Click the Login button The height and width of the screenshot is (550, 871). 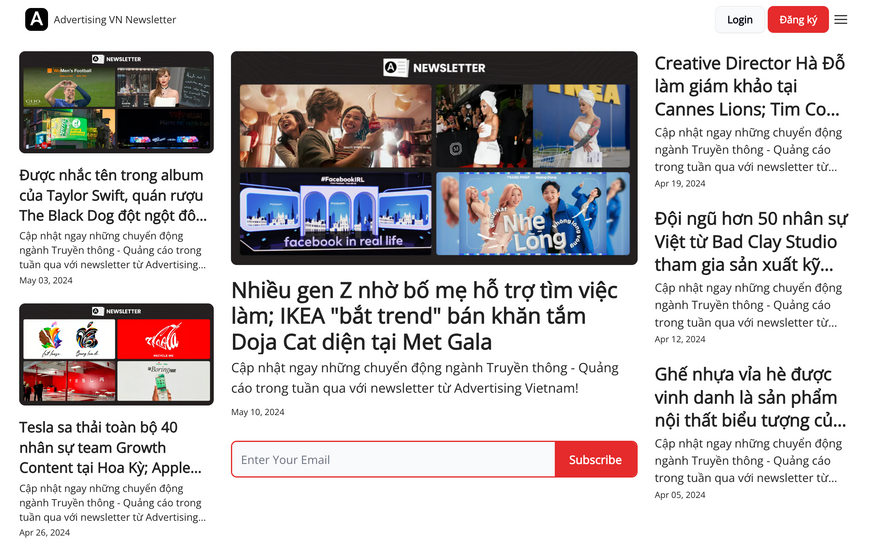coord(739,19)
